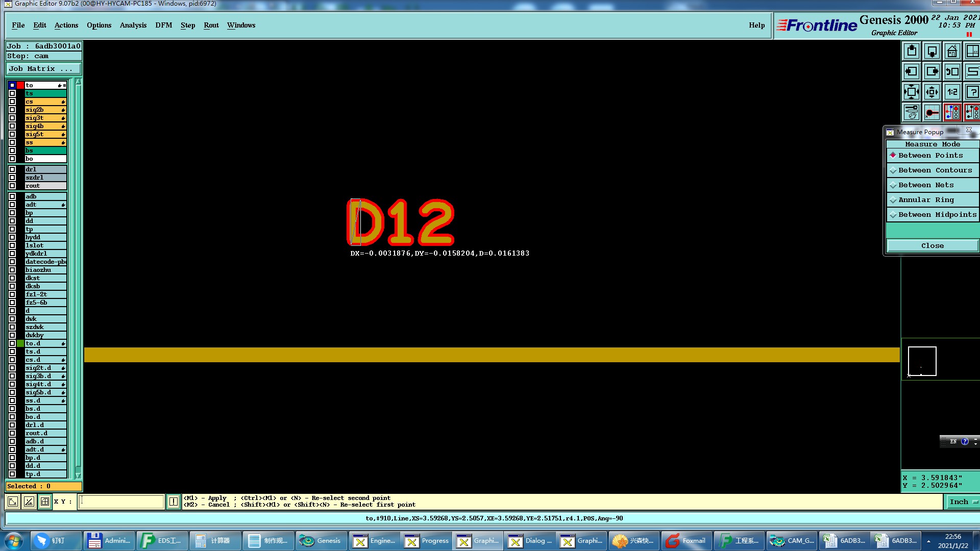Open the Actions menu
This screenshot has height=551, width=980.
coord(66,26)
